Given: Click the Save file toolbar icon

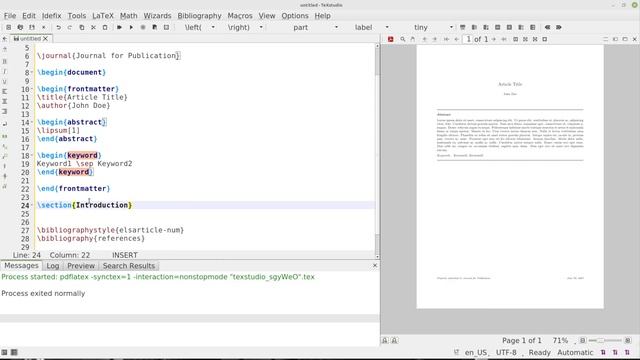Looking at the screenshot, I should pyautogui.click(x=32, y=27).
